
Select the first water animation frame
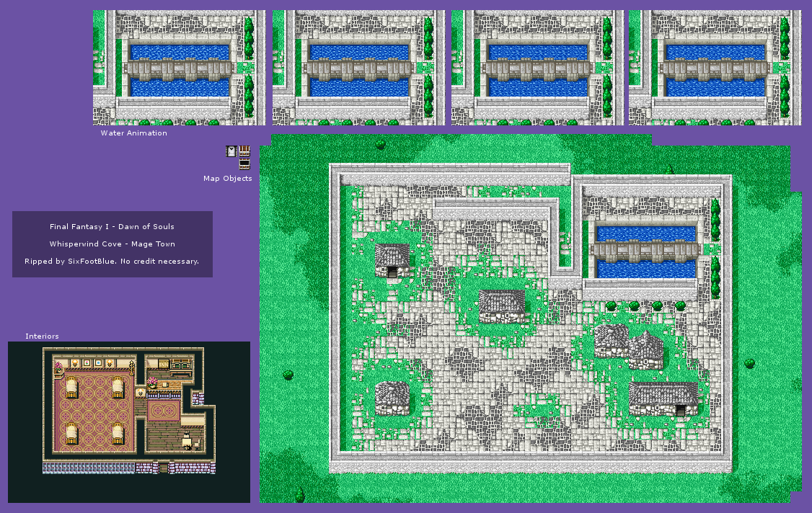(179, 68)
